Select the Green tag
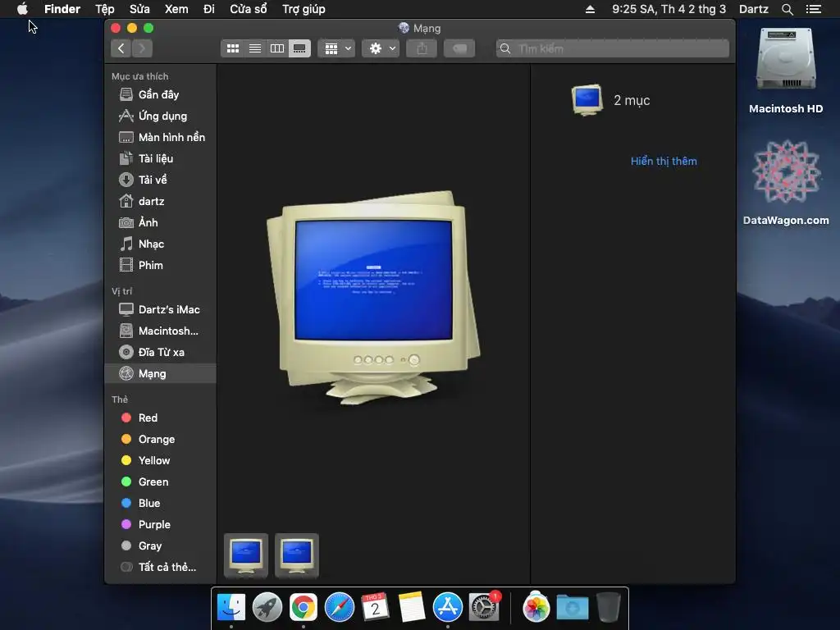This screenshot has width=840, height=630. tap(160, 482)
